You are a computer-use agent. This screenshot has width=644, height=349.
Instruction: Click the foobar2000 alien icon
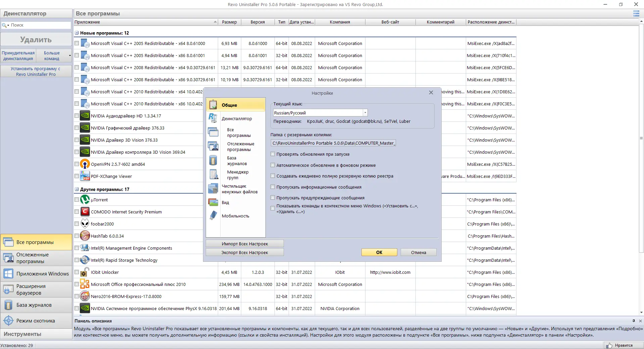point(85,224)
